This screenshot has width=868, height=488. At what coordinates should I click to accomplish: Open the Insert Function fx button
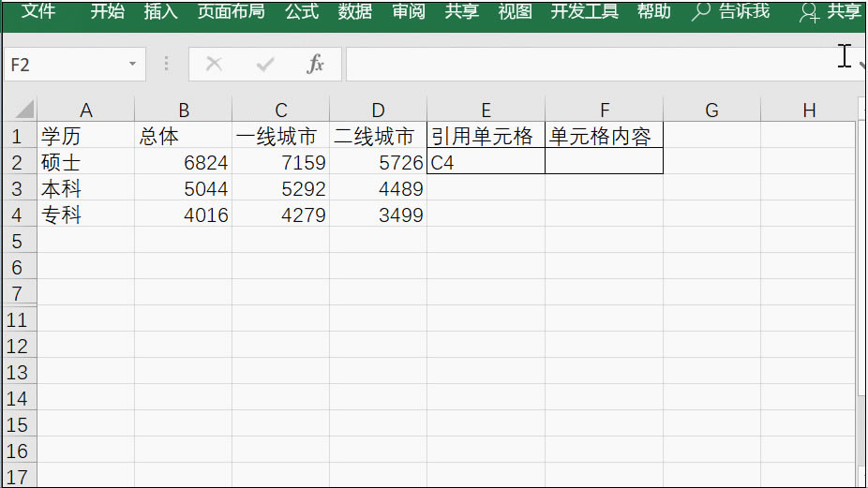315,65
